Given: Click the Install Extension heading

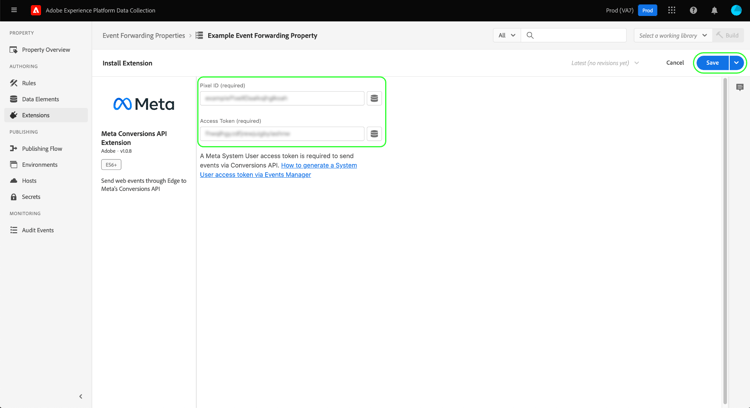Looking at the screenshot, I should tap(127, 63).
